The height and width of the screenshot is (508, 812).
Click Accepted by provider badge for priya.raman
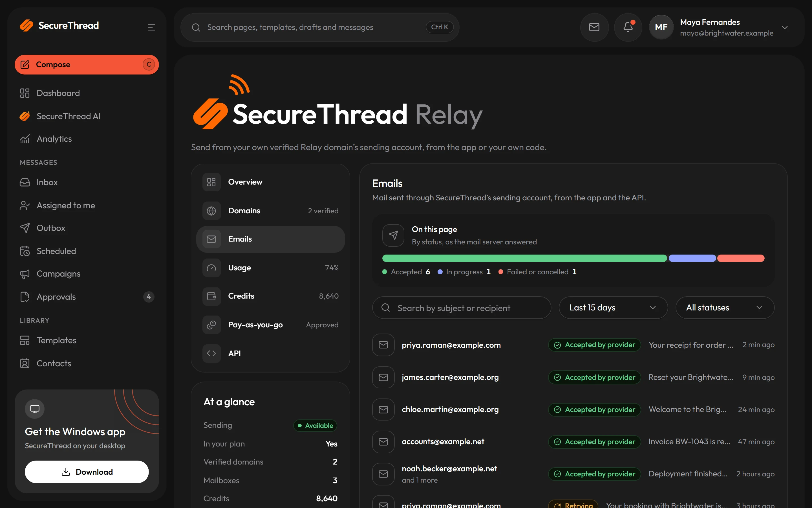[594, 345]
